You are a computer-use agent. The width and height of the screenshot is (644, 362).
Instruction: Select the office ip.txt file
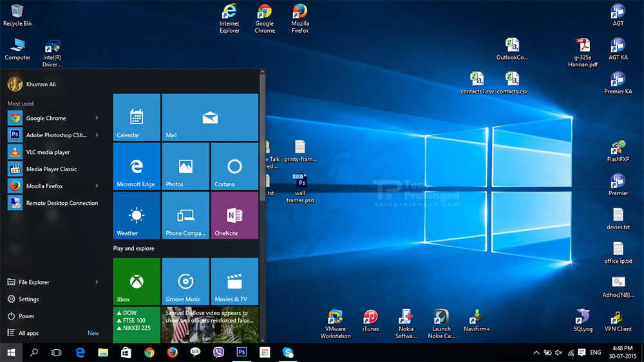tap(618, 253)
